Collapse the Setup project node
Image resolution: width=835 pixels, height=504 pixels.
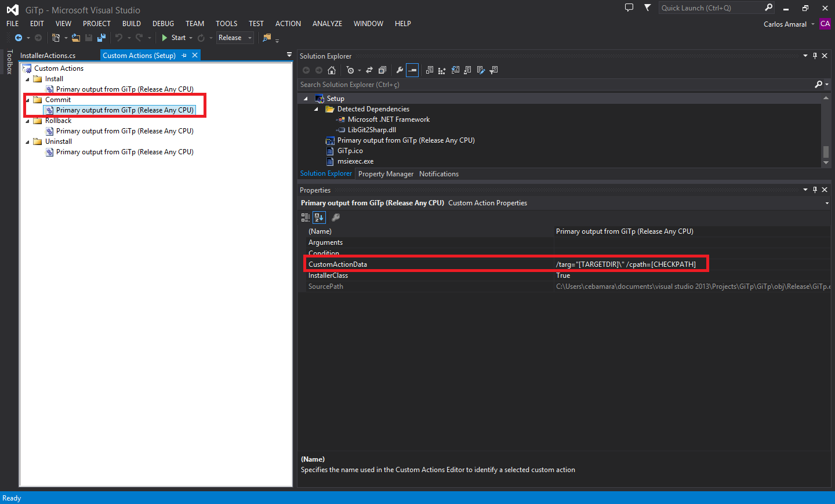point(306,99)
